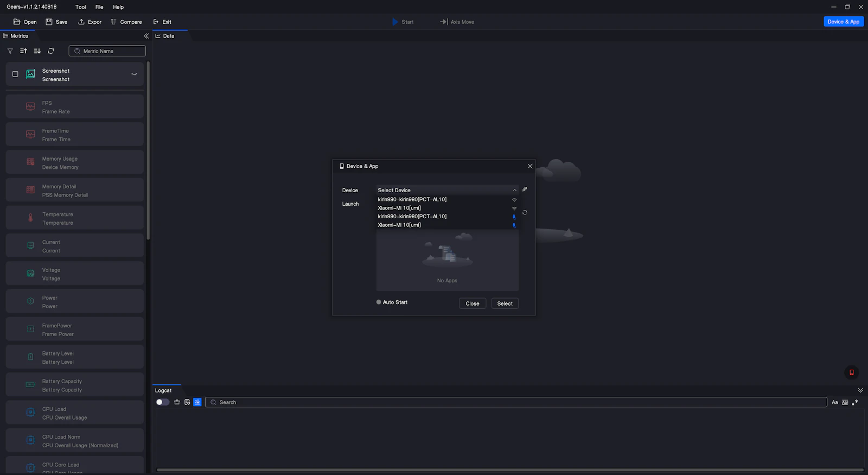Click the Voltage metric icon

[x=30, y=273]
